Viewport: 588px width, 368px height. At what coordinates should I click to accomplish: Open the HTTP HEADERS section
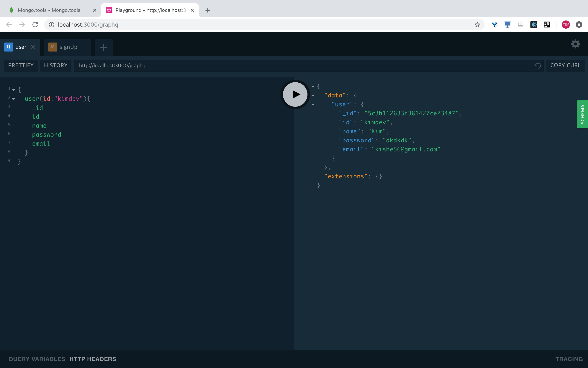click(x=92, y=359)
